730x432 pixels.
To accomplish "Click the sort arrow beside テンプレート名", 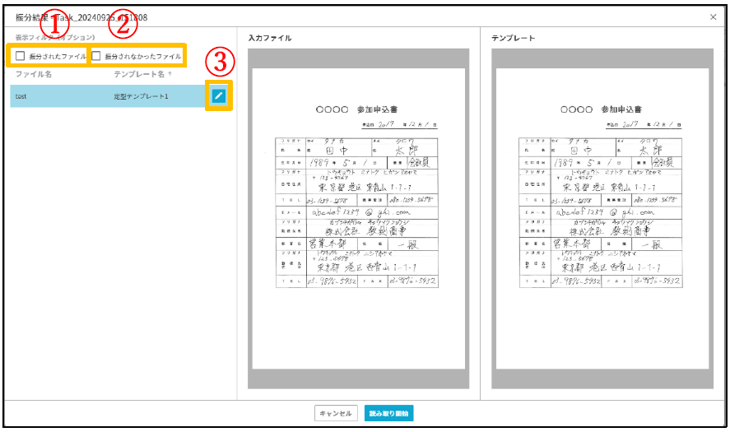I will [x=170, y=75].
